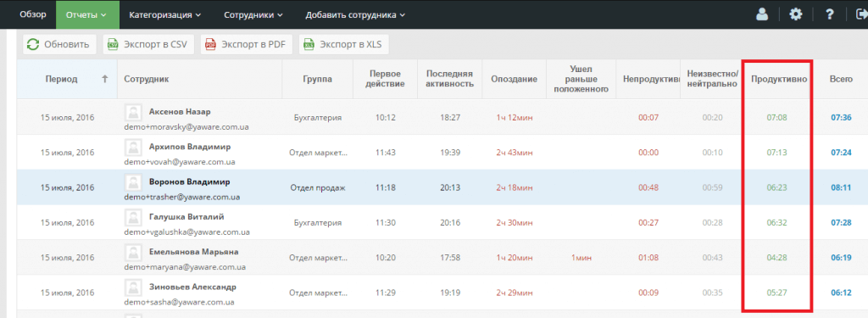Image resolution: width=868 pixels, height=318 pixels.
Task: Click lateness value 2ч 43мин
Action: 515,153
